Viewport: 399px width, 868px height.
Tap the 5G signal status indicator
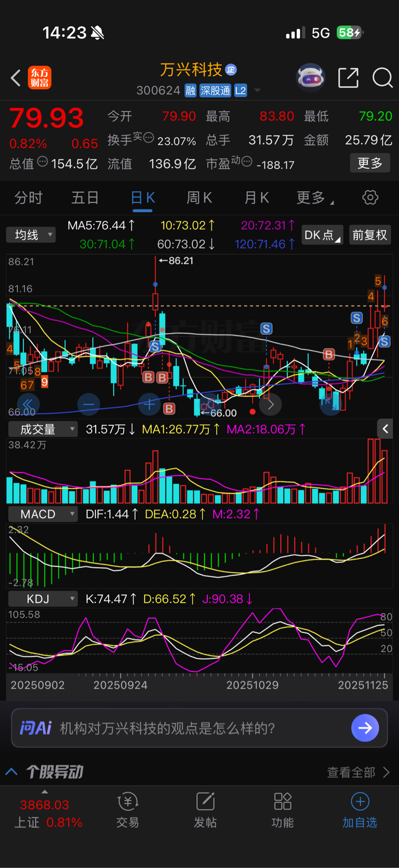point(321,33)
